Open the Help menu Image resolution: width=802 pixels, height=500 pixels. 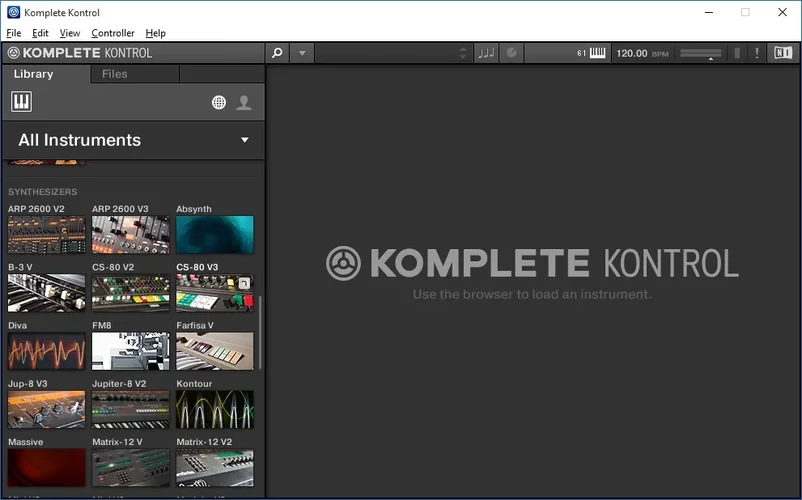pyautogui.click(x=155, y=33)
